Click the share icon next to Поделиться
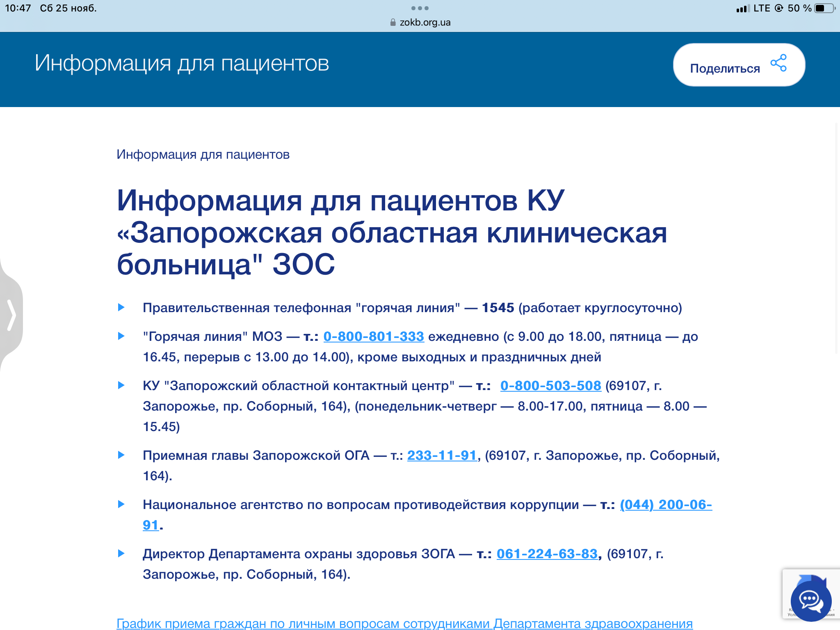The image size is (840, 630). click(x=778, y=64)
